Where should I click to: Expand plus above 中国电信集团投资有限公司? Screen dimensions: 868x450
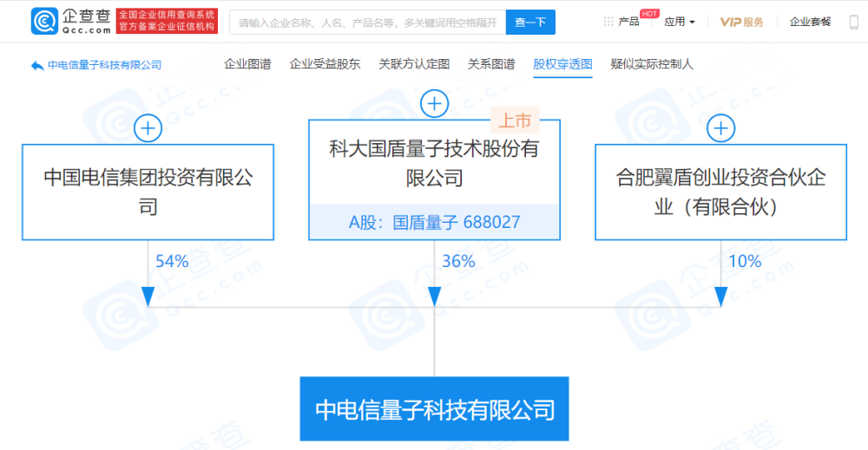pyautogui.click(x=148, y=128)
